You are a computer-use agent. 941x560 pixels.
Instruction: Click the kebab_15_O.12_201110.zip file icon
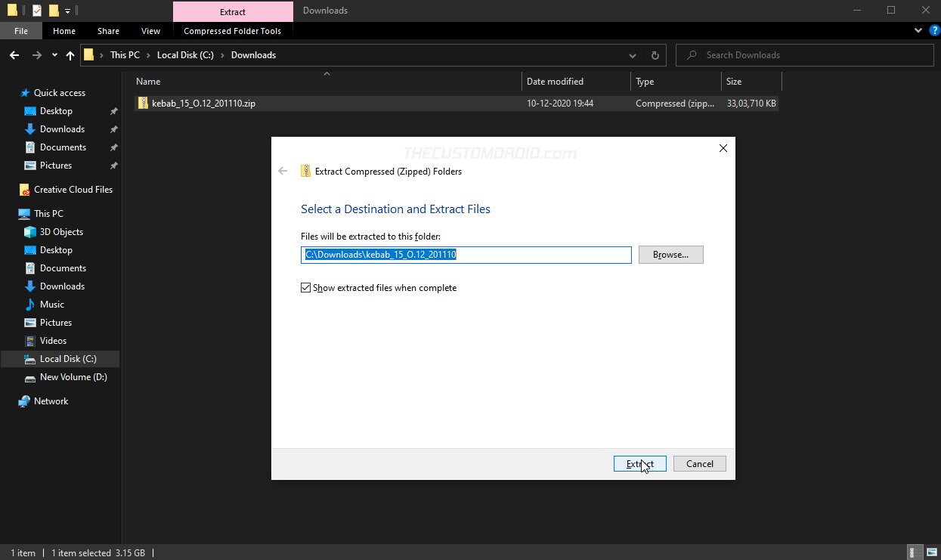pyautogui.click(x=143, y=104)
